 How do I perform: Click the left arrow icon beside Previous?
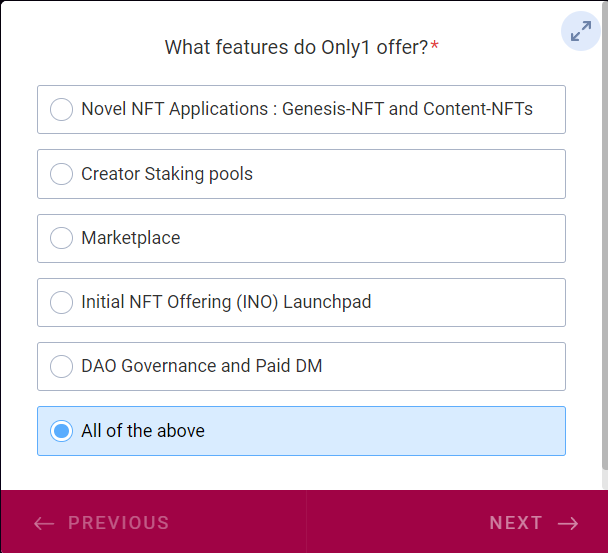click(43, 523)
